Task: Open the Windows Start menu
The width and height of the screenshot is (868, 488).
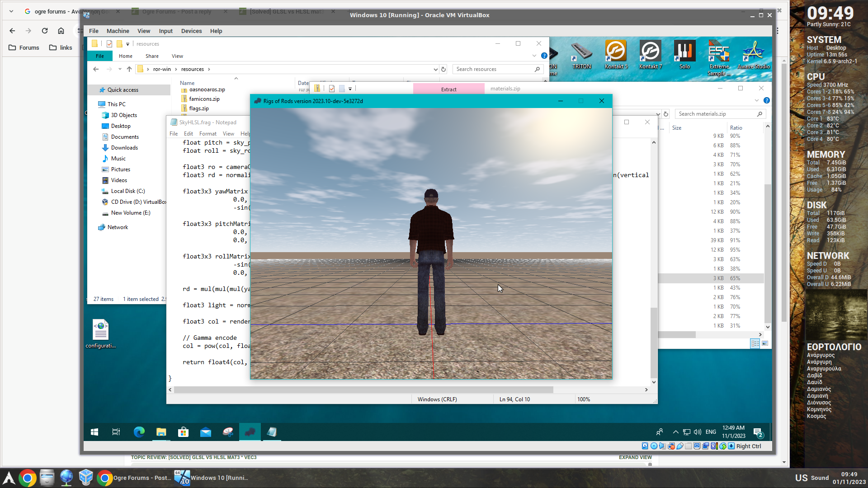Action: point(94,432)
